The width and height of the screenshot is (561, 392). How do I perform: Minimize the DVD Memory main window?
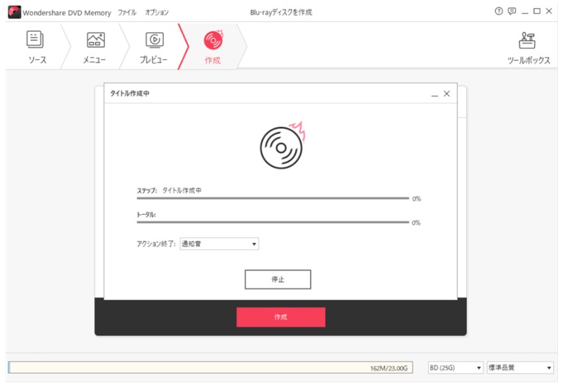click(x=525, y=12)
